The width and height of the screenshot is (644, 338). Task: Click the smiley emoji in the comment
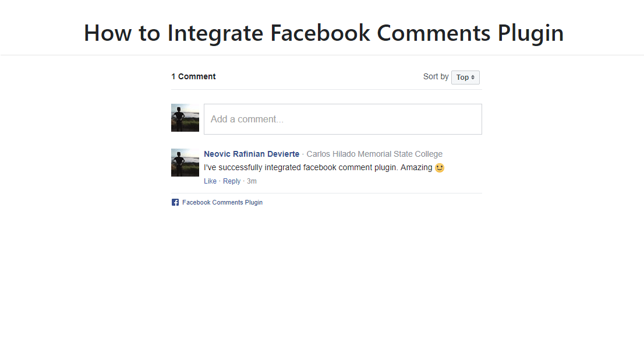439,167
